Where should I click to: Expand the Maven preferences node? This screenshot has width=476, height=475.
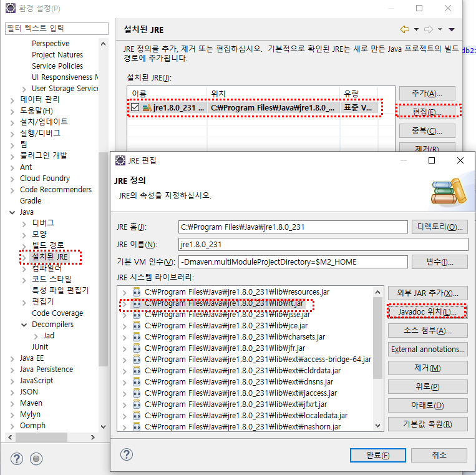[x=12, y=404]
